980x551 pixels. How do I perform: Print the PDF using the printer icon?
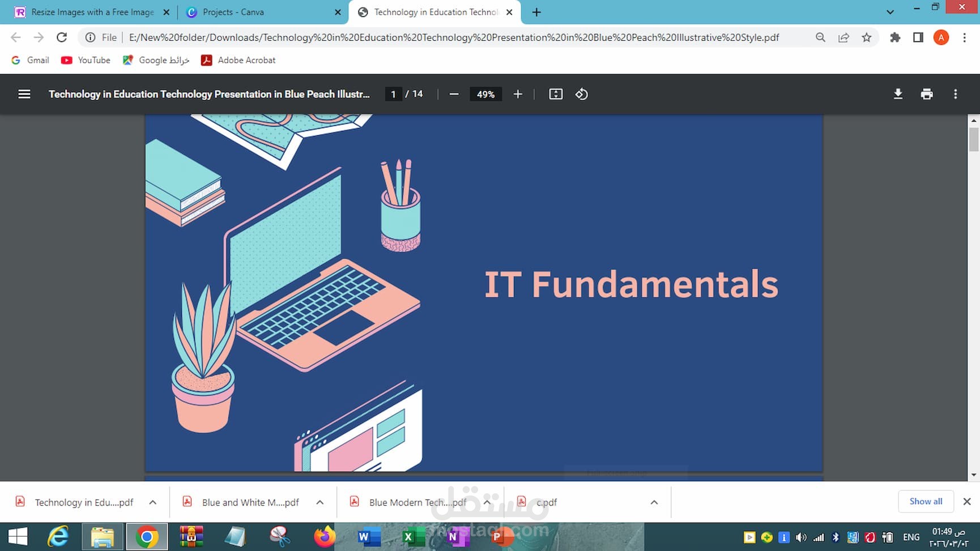point(927,94)
